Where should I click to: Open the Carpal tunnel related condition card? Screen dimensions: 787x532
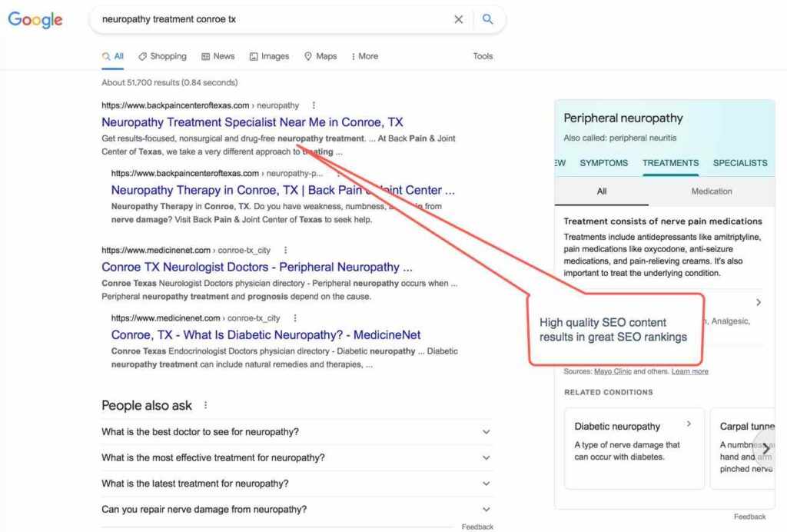(743, 448)
